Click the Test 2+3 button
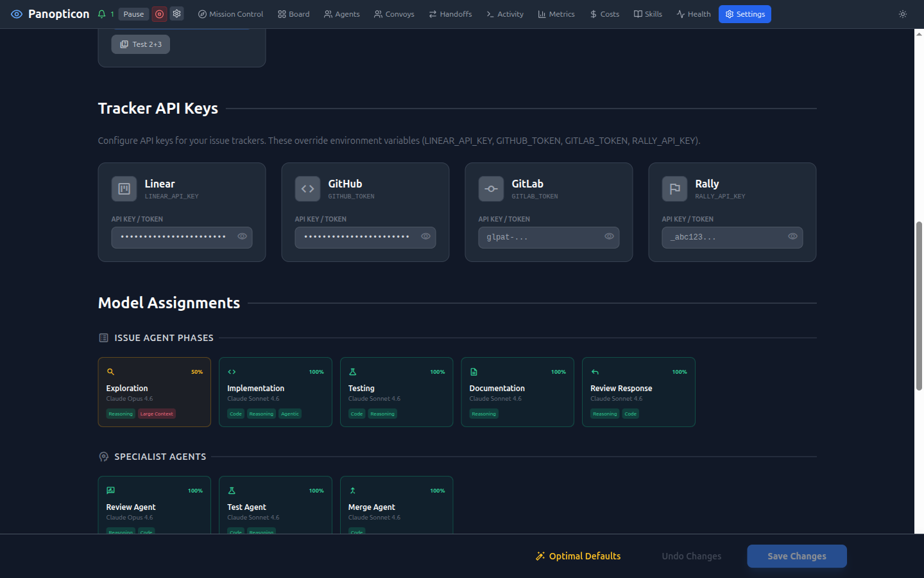This screenshot has width=924, height=578. tap(141, 44)
